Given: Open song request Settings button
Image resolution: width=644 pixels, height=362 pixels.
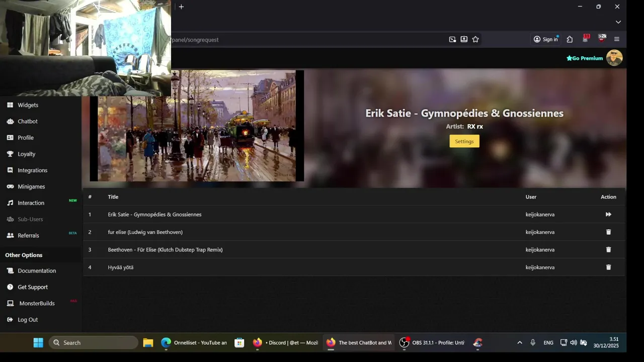Looking at the screenshot, I should [464, 141].
